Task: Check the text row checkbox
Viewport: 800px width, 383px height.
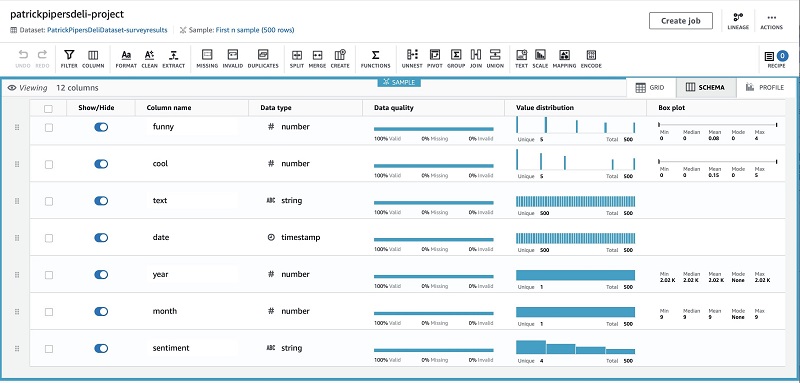Action: (x=48, y=201)
